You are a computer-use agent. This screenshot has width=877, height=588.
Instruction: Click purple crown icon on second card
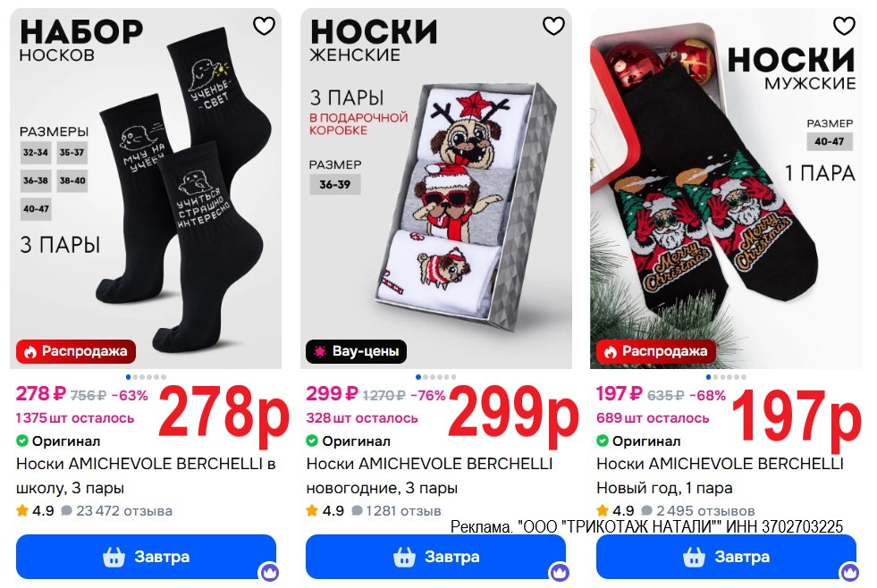click(560, 572)
